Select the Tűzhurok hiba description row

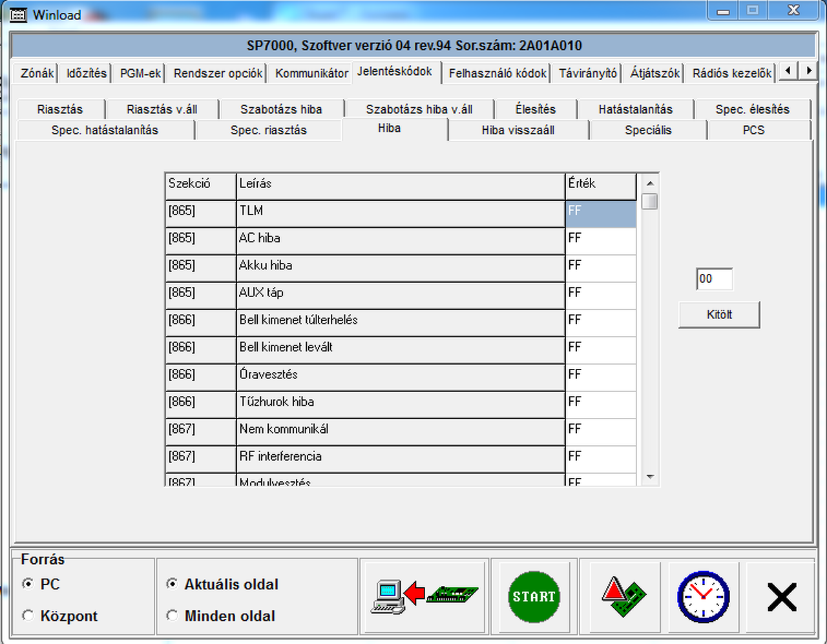401,404
